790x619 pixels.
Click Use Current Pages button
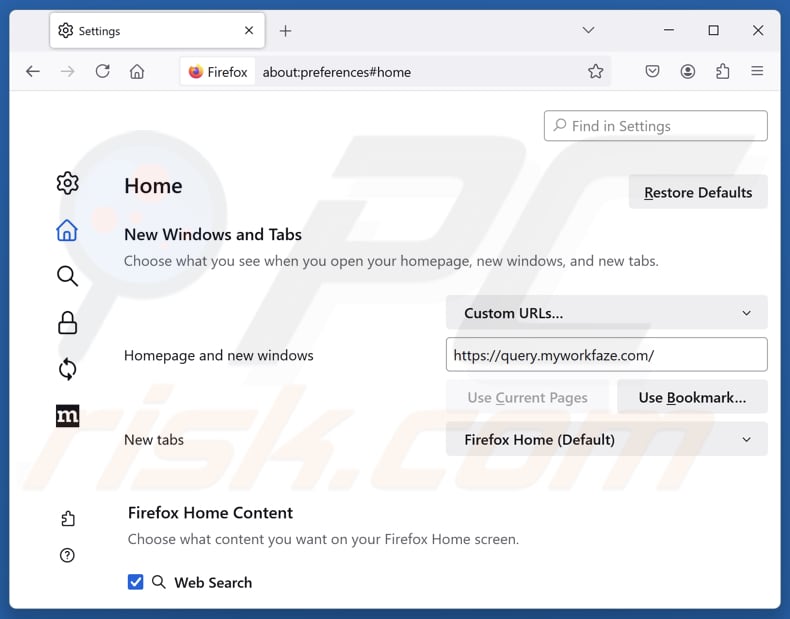(527, 397)
